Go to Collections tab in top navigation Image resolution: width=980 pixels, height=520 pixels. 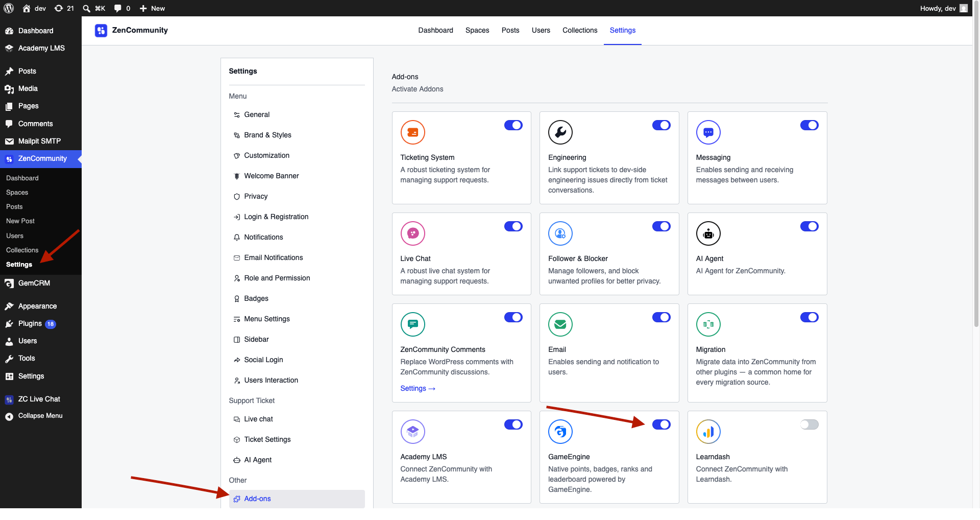[580, 30]
